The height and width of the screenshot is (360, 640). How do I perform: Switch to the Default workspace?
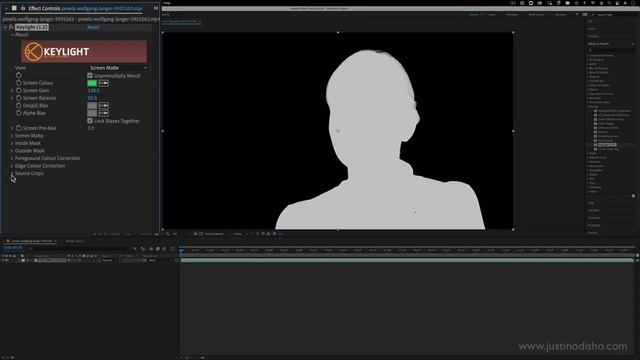(x=473, y=14)
